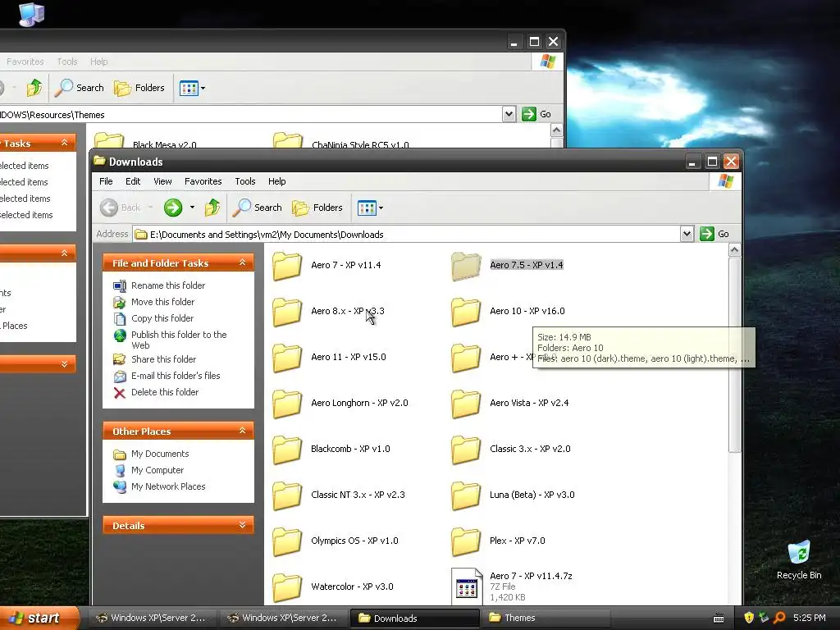Click the Go button in Downloads address bar
This screenshot has height=630, width=840.
click(x=715, y=234)
